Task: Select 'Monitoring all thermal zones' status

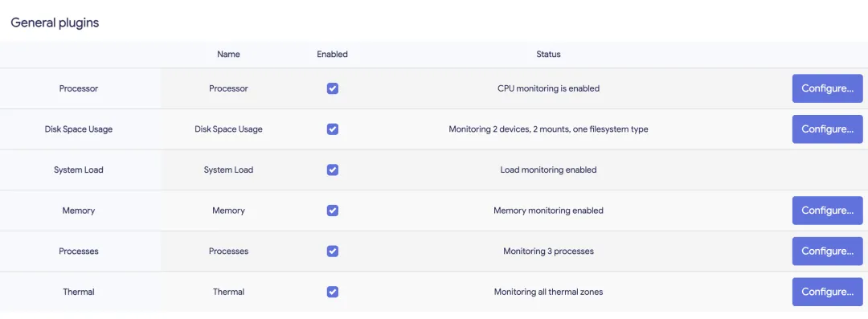Action: tap(548, 292)
